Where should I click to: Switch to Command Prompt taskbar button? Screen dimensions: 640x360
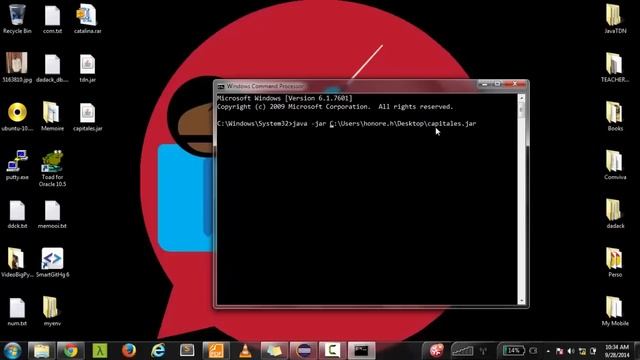(361, 351)
